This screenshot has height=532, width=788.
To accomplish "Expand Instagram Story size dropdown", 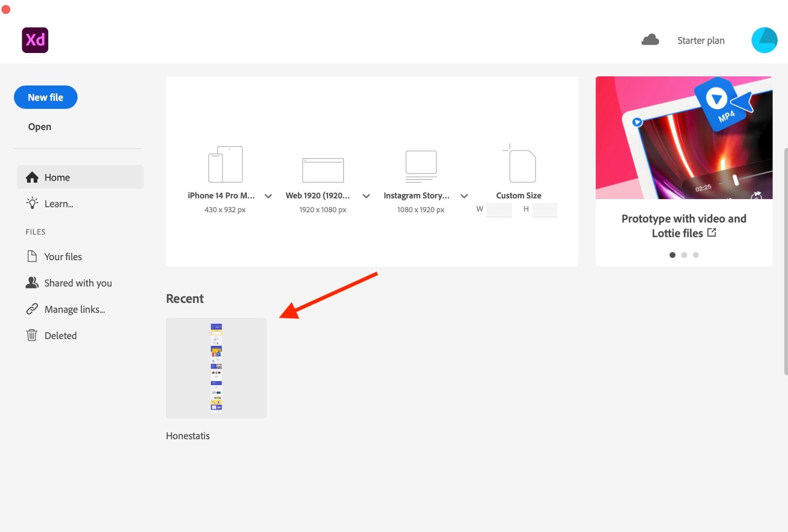I will pos(464,196).
